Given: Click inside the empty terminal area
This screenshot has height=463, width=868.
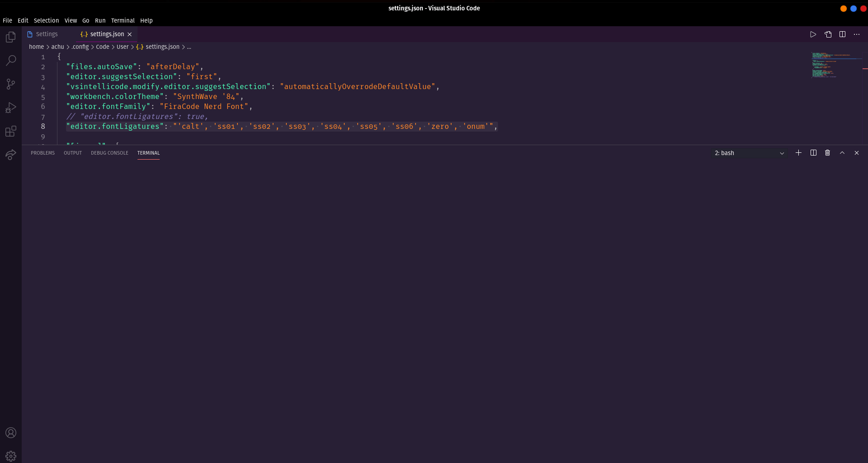Looking at the screenshot, I should click(x=445, y=311).
